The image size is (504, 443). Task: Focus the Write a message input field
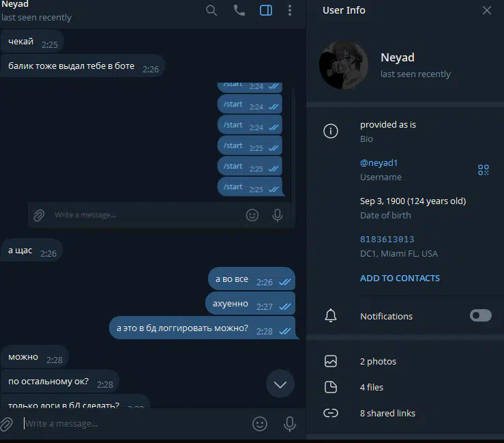pos(135,424)
